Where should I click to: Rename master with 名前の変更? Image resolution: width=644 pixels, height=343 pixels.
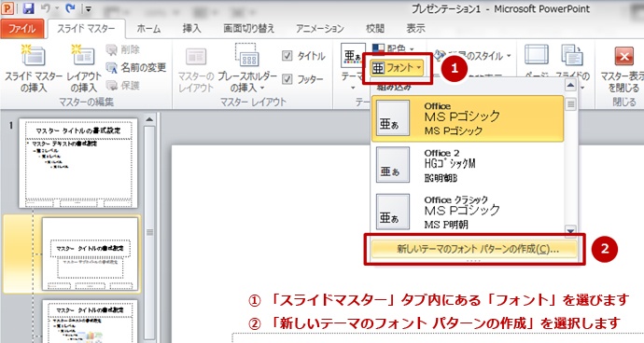tap(136, 67)
